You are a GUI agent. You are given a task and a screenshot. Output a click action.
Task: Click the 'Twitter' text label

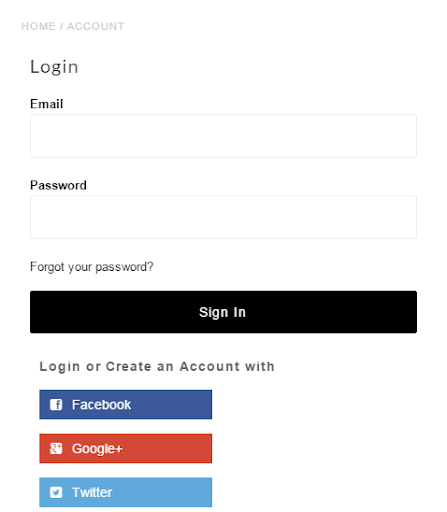click(x=92, y=492)
